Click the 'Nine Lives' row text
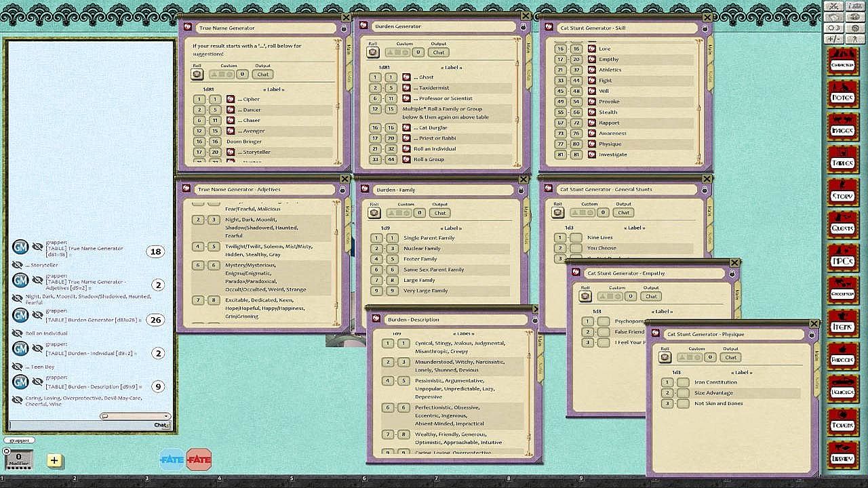This screenshot has height=488, width=868. (x=599, y=238)
